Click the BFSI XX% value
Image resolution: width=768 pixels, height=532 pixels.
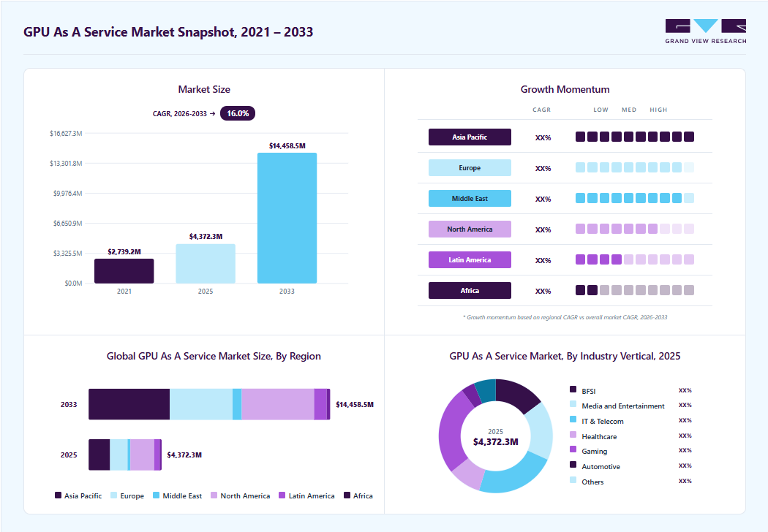pyautogui.click(x=685, y=390)
